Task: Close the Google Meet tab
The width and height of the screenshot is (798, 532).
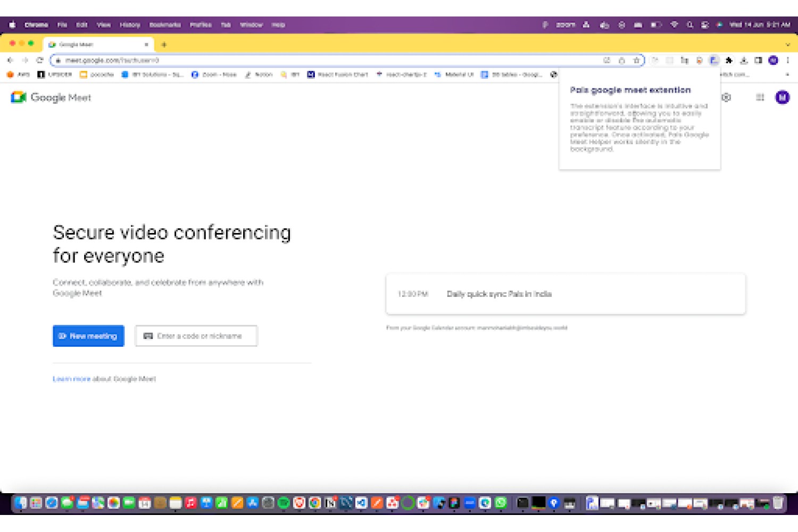Action: tap(146, 45)
